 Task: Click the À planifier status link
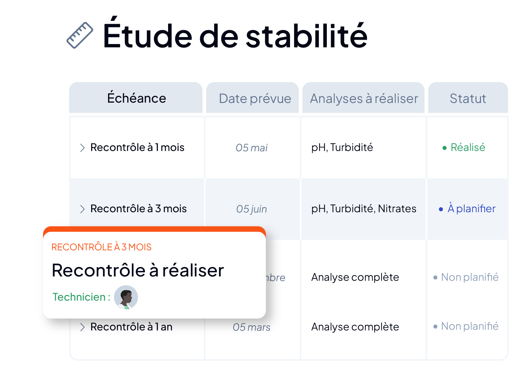click(467, 209)
